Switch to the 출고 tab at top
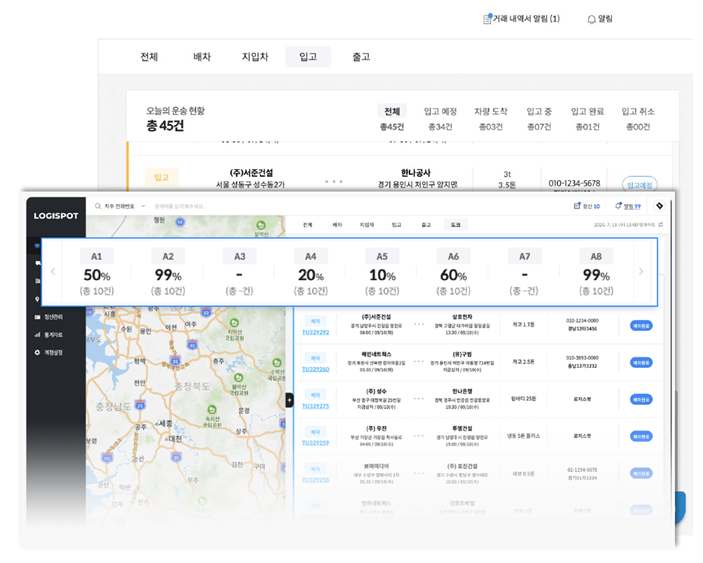Viewport: 703px width, 563px height. pos(361,57)
